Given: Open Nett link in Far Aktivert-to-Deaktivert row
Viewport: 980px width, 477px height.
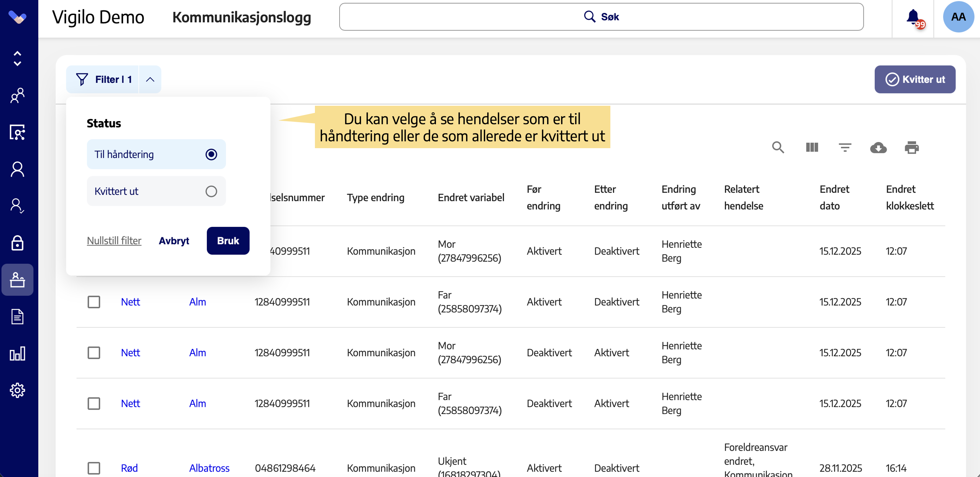Looking at the screenshot, I should [x=130, y=302].
